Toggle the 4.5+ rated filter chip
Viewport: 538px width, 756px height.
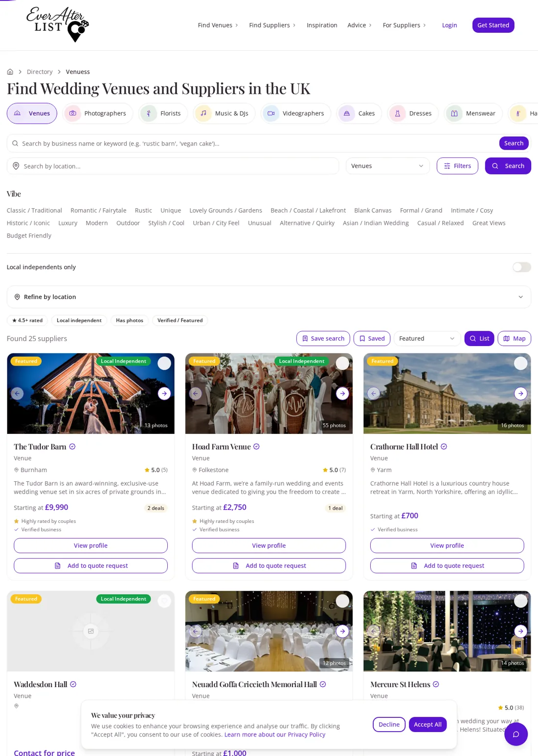(x=27, y=321)
